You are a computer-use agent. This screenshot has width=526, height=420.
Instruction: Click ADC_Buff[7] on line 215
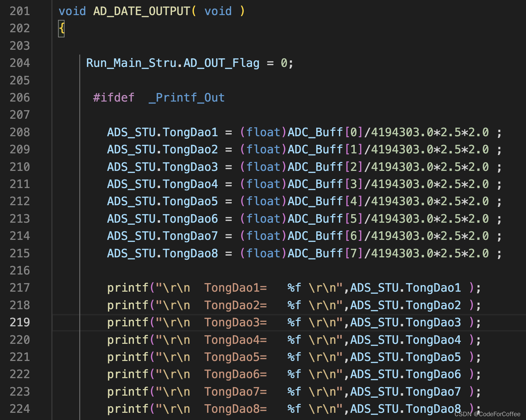[325, 254]
